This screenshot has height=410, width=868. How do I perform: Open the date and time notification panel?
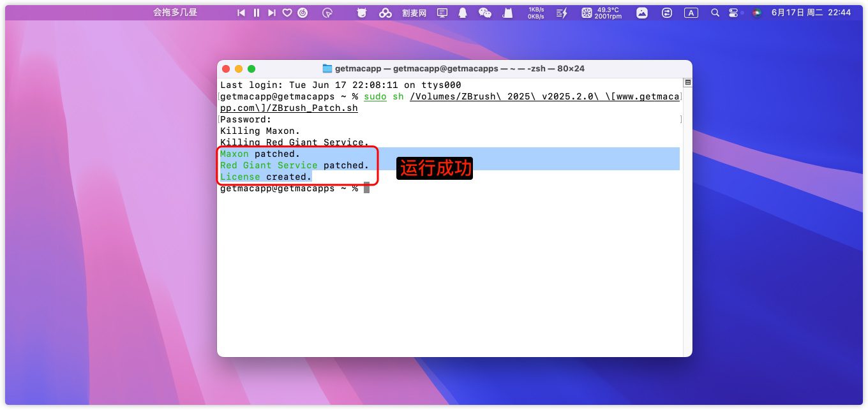(x=811, y=13)
